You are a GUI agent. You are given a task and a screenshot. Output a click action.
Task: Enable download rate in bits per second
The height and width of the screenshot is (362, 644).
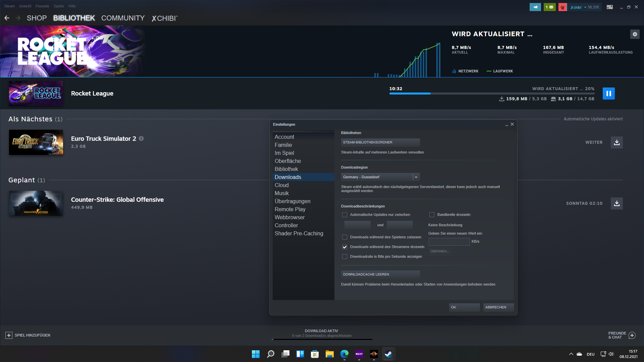[x=344, y=256]
